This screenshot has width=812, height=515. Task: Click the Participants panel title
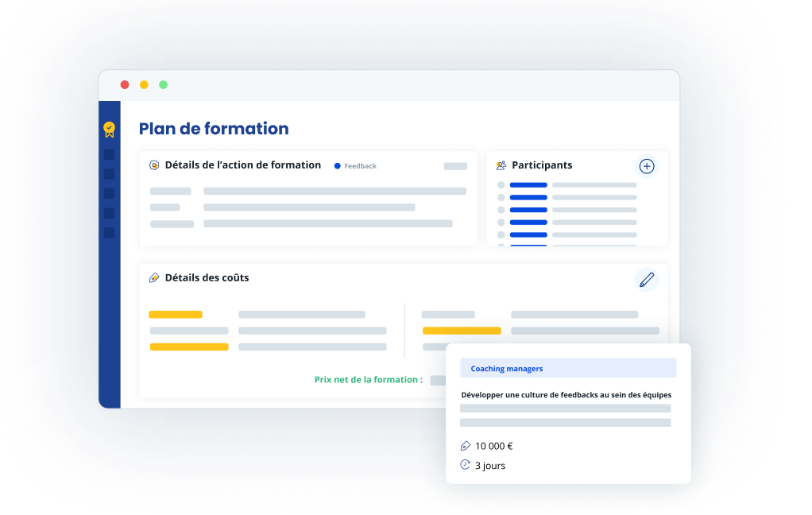(x=542, y=165)
